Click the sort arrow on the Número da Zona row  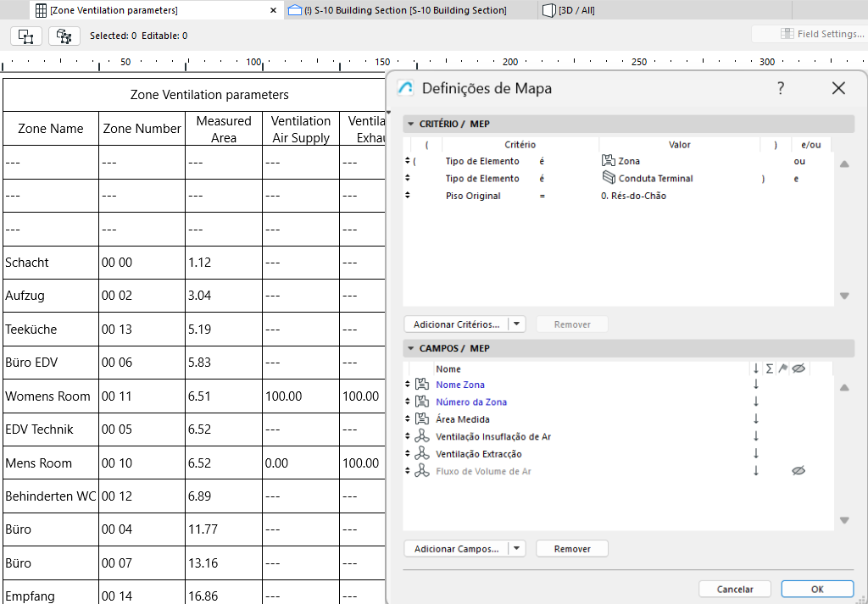click(756, 400)
